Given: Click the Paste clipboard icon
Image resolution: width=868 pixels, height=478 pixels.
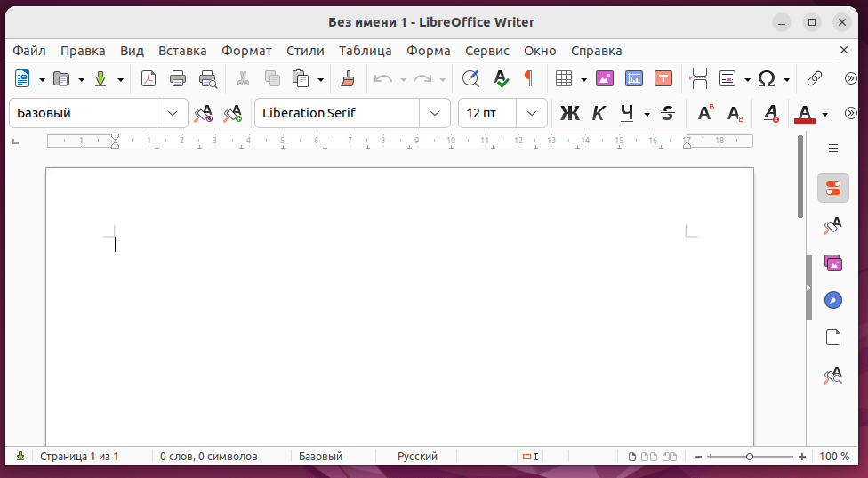Looking at the screenshot, I should pos(301,78).
